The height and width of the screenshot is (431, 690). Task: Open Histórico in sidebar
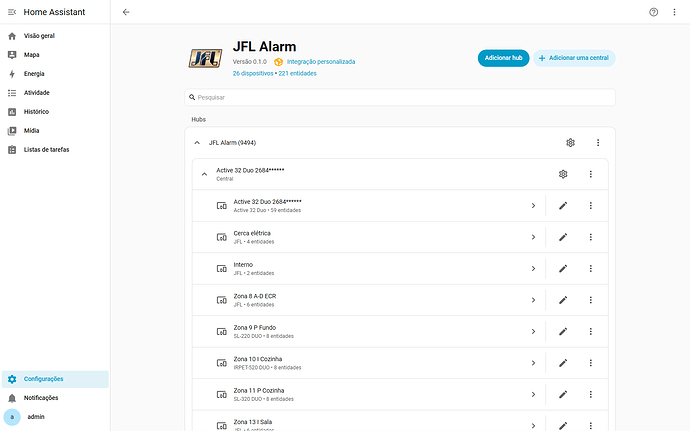pyautogui.click(x=55, y=111)
